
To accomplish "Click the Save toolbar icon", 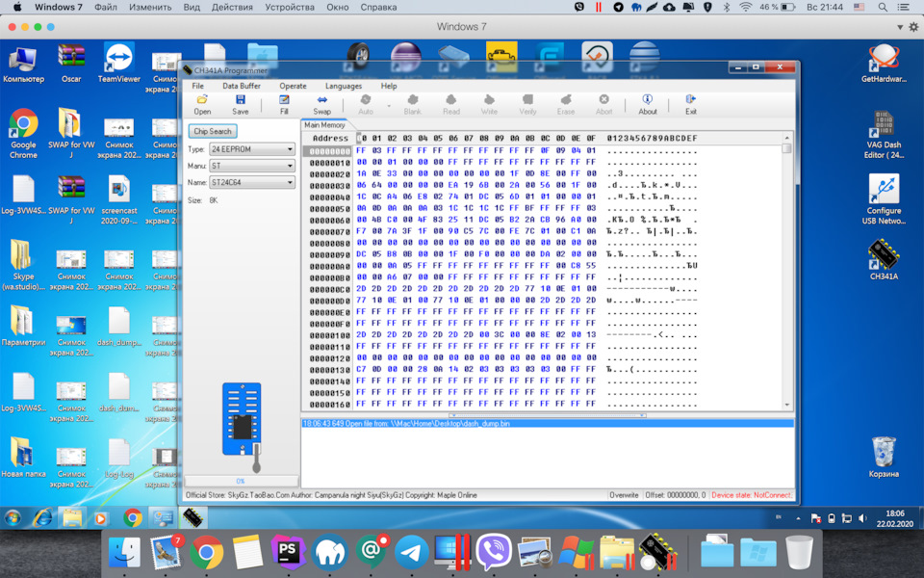I will coord(240,104).
